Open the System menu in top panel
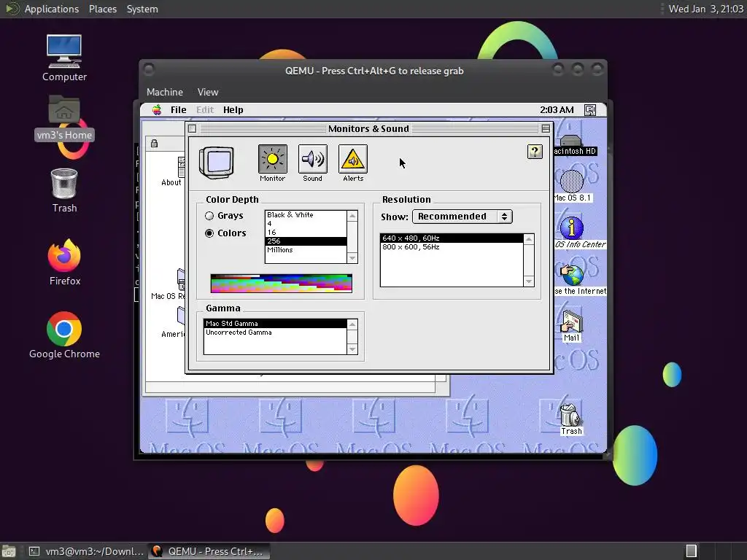This screenshot has height=560, width=747. coord(142,9)
